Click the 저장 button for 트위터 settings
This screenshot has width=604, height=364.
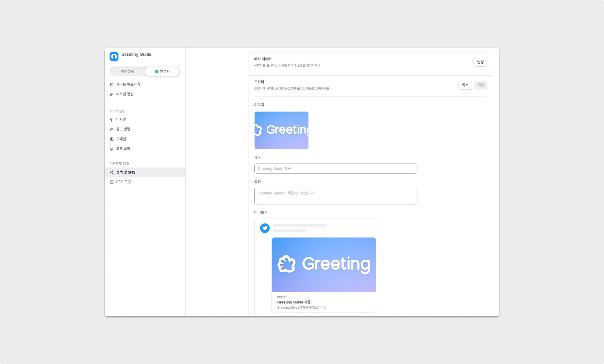[481, 85]
